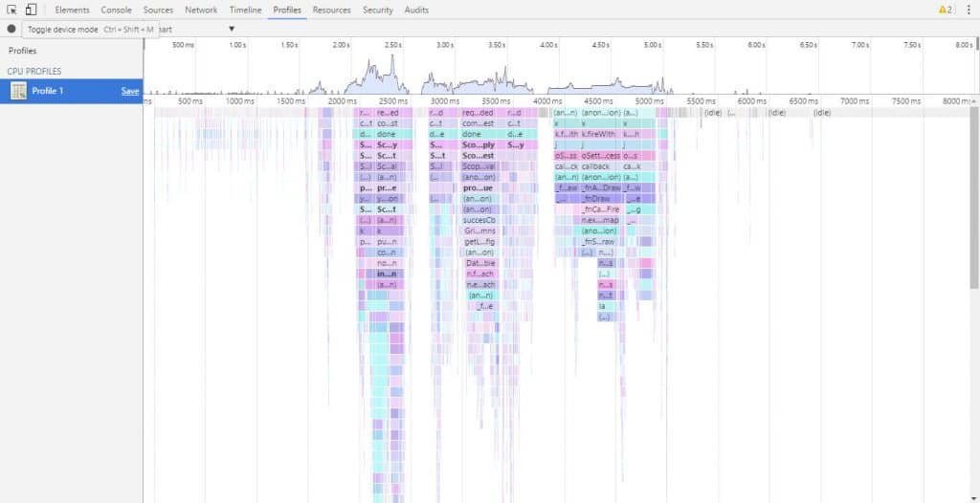Open the profile view type dropdown arrow

pos(232,29)
